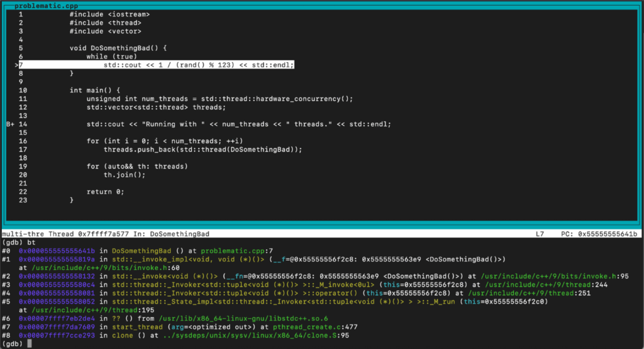Click the PC: 0x55555555641b status indicator
Image resolution: width=644 pixels, height=349 pixels.
click(599, 234)
